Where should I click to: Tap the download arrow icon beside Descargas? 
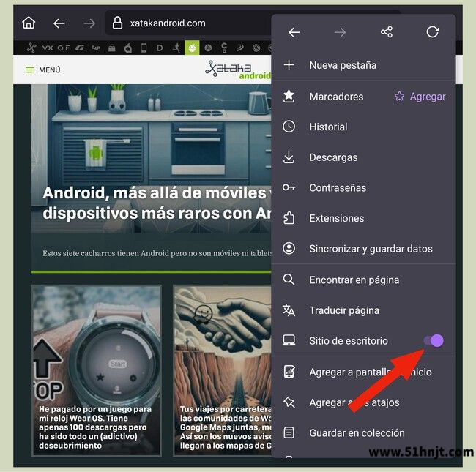pos(289,157)
